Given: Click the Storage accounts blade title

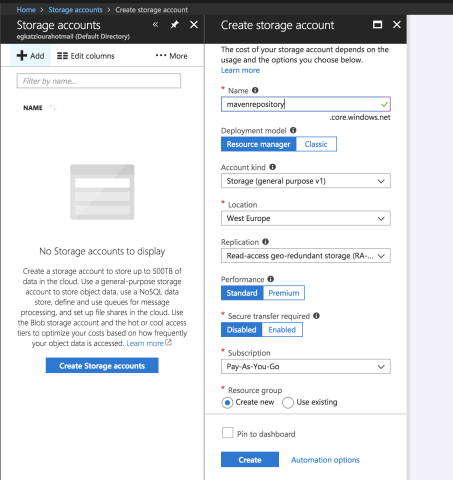Looking at the screenshot, I should point(58,25).
